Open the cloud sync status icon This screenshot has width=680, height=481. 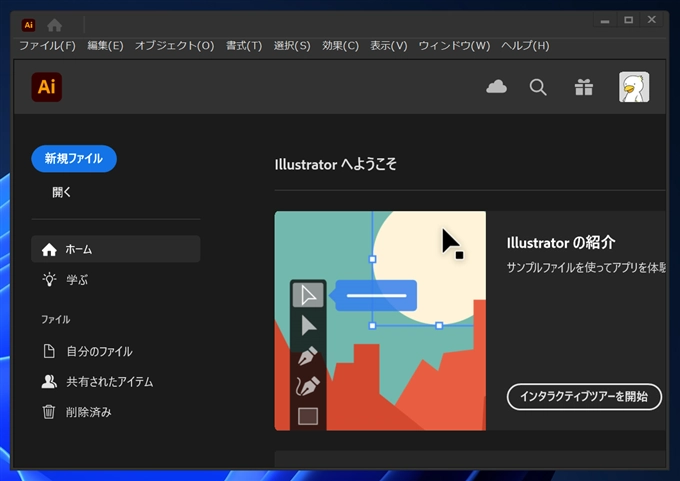(x=497, y=87)
